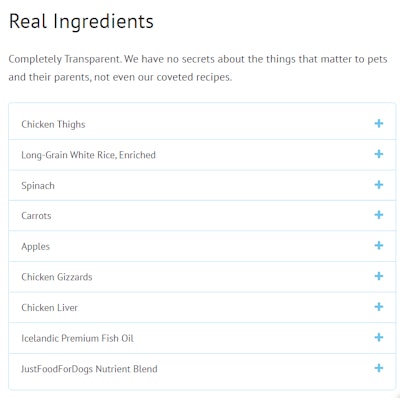Click the Chicken Gizzards label
Screen dimensions: 400x398
click(x=57, y=277)
